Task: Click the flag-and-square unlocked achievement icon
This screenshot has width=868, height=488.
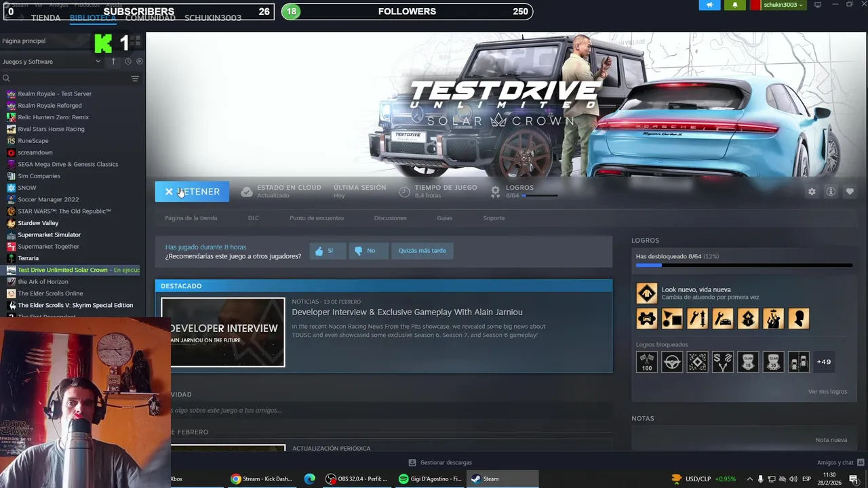Action: point(672,319)
